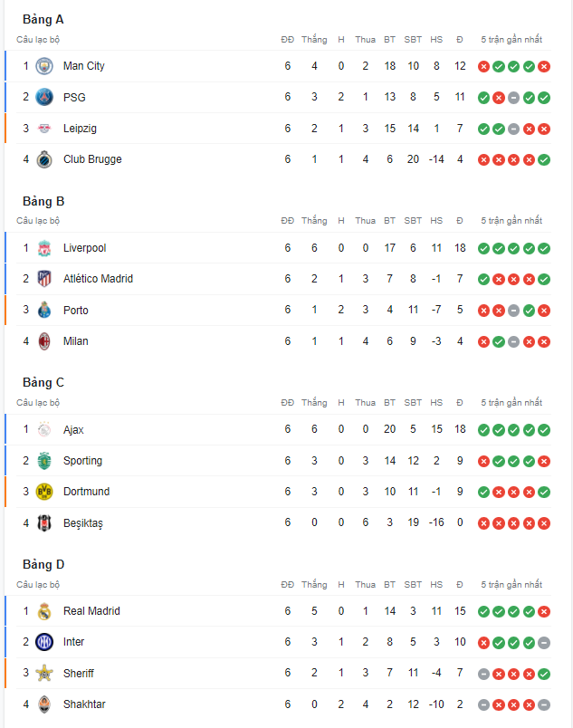Click the Dortmund BVB logo
Screen dimensions: 573x728
pyautogui.click(x=44, y=491)
